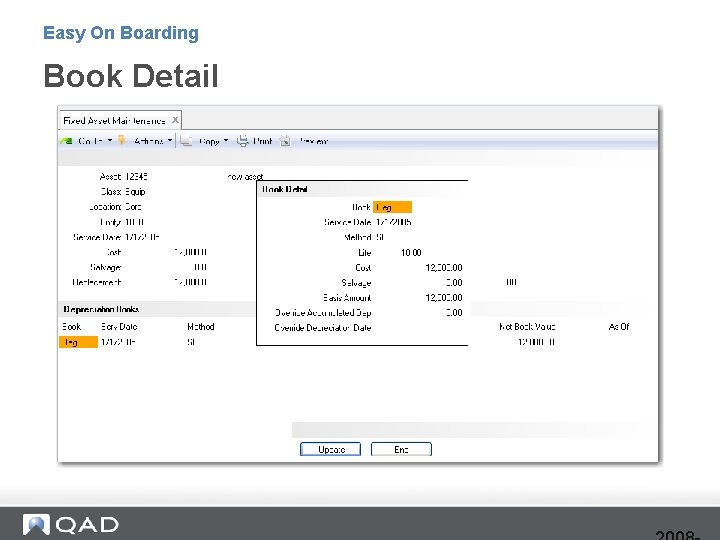
Task: Click the End button
Action: [x=401, y=449]
